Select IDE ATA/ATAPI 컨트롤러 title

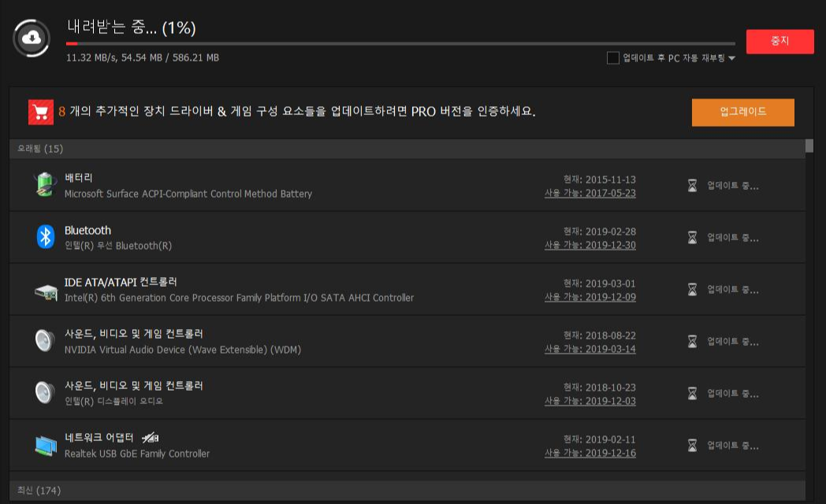(x=121, y=282)
